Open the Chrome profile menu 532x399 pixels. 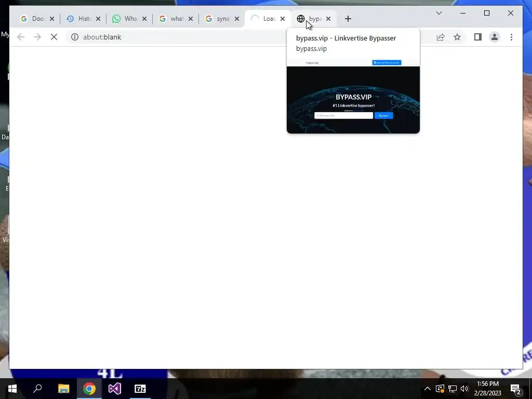click(x=495, y=37)
